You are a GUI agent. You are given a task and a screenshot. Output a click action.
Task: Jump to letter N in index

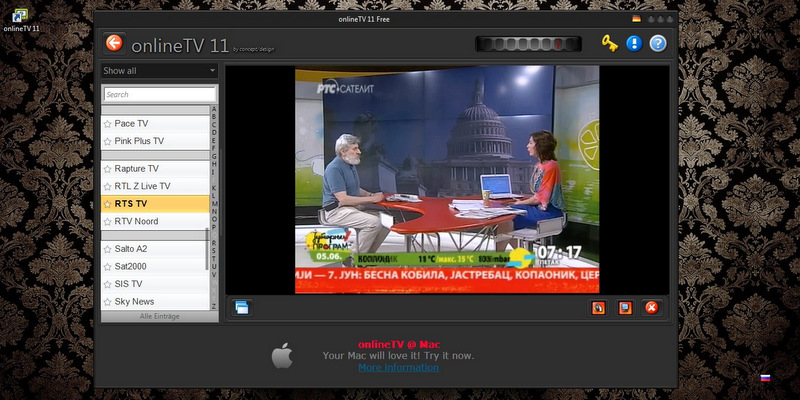[x=214, y=211]
